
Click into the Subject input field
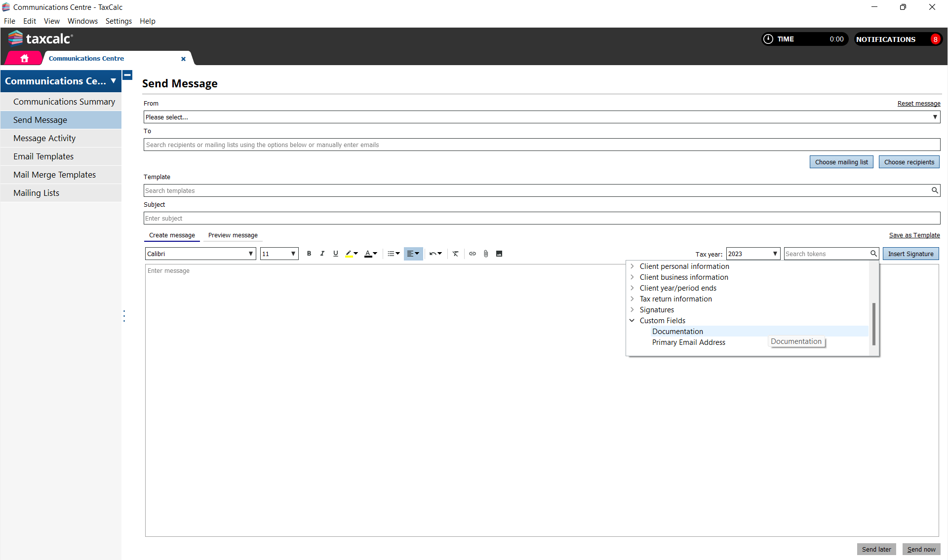pos(542,218)
